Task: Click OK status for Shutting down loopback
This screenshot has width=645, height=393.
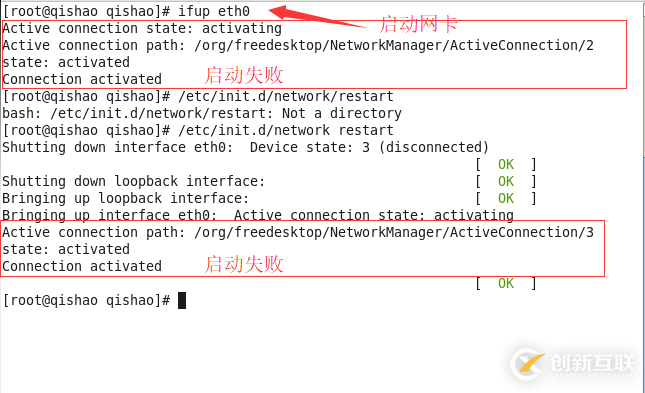Action: click(506, 181)
